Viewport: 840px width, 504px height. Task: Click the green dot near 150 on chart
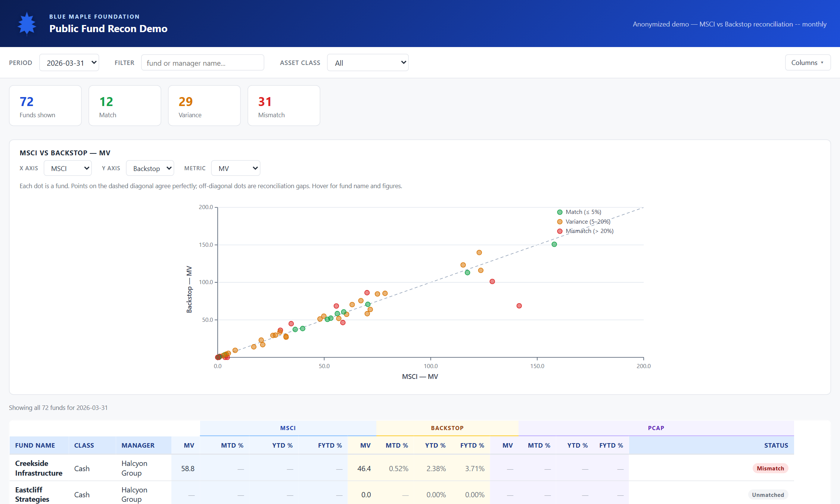pyautogui.click(x=554, y=245)
